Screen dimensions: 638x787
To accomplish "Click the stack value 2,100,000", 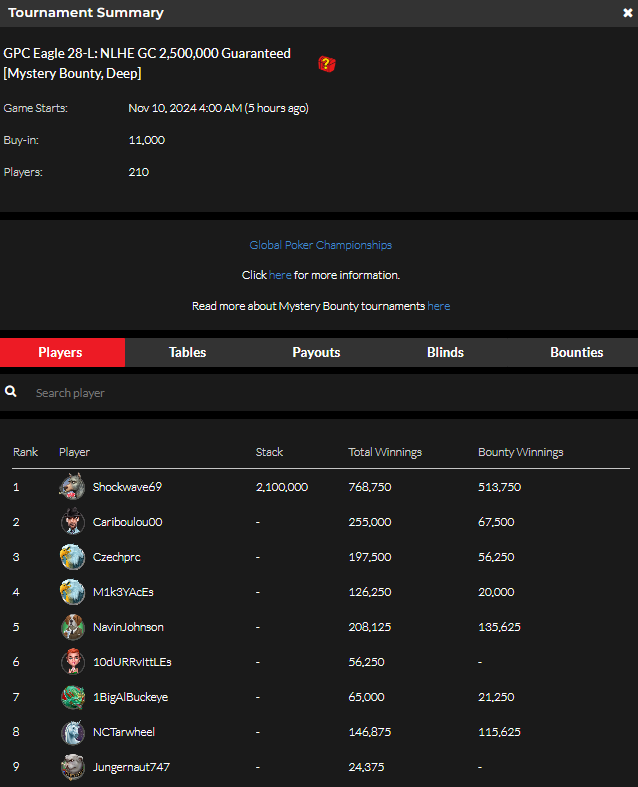I will (282, 487).
